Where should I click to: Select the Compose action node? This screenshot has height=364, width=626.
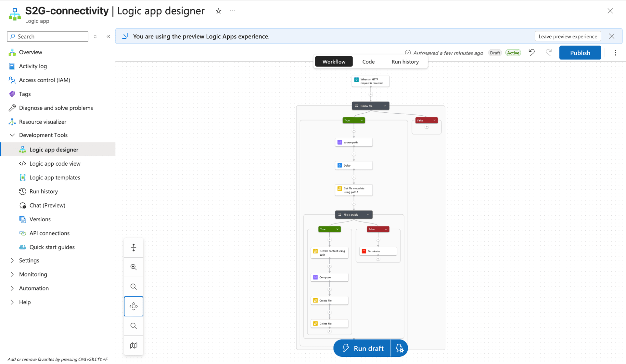[x=329, y=277]
